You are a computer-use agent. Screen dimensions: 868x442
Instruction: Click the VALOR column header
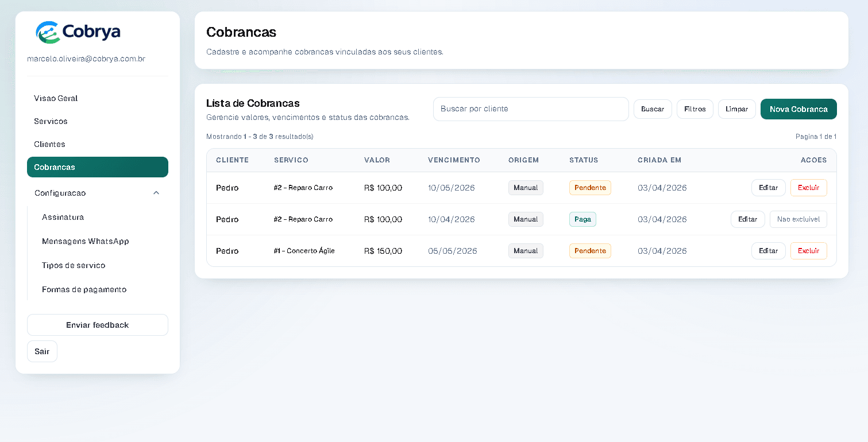377,160
